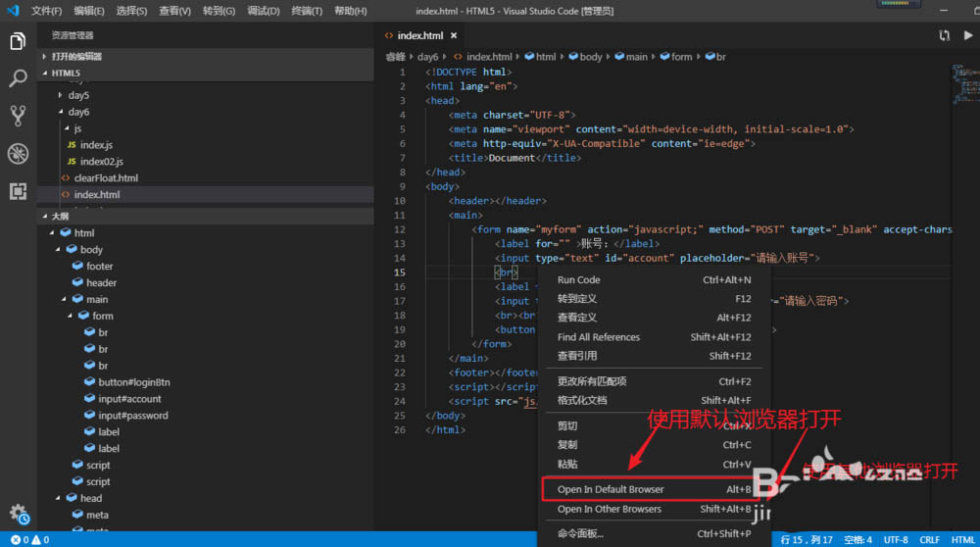Open clearFloat.html in the file tree
Viewport: 980px width, 547px height.
pos(106,178)
